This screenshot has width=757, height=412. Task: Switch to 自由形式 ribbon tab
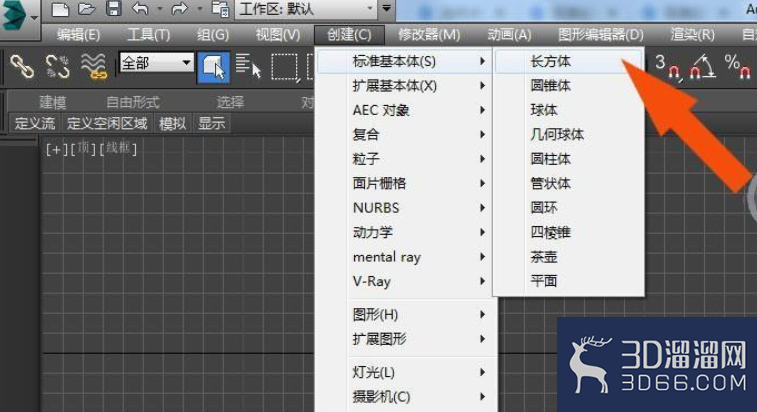click(133, 102)
